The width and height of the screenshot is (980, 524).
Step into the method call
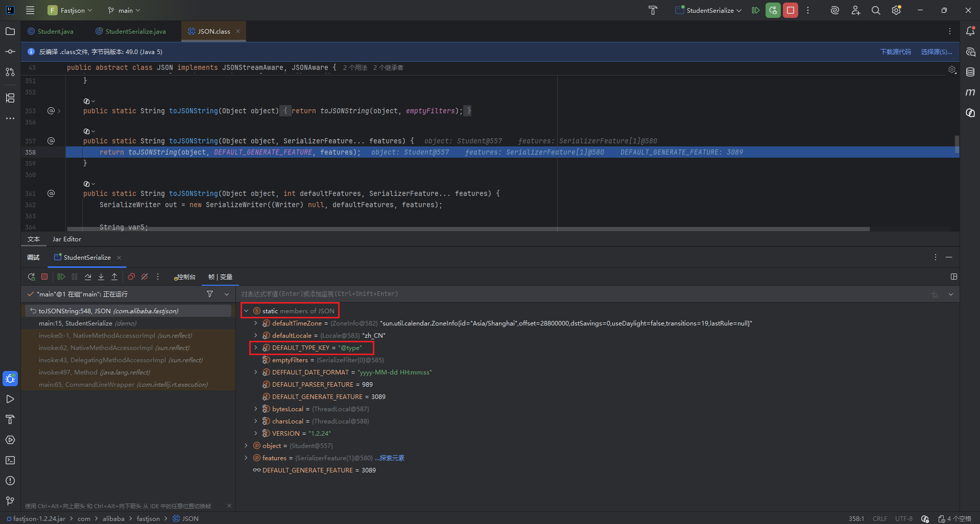pos(101,277)
